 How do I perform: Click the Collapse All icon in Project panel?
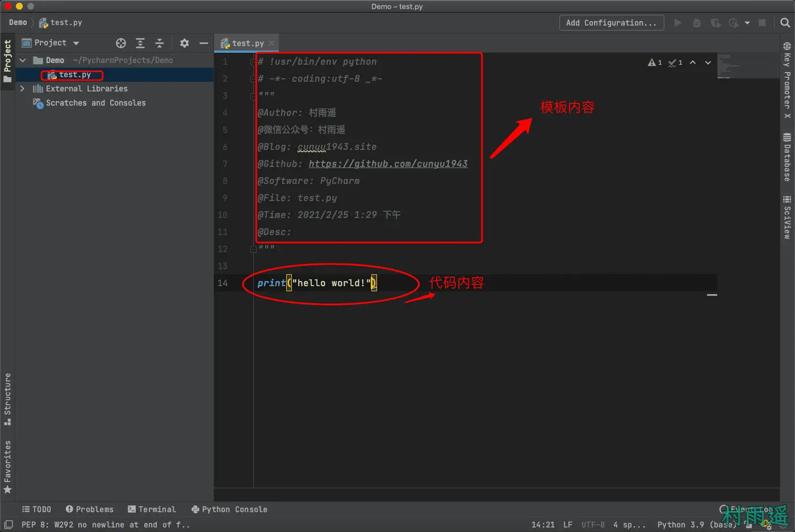[x=160, y=43]
